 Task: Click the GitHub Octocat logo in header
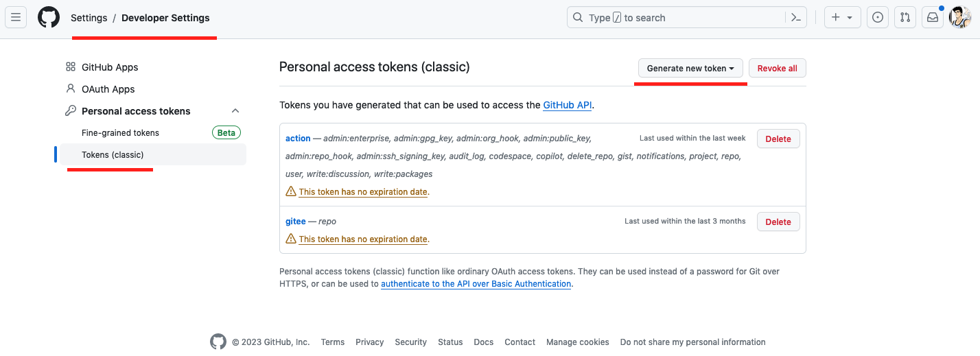(49, 18)
